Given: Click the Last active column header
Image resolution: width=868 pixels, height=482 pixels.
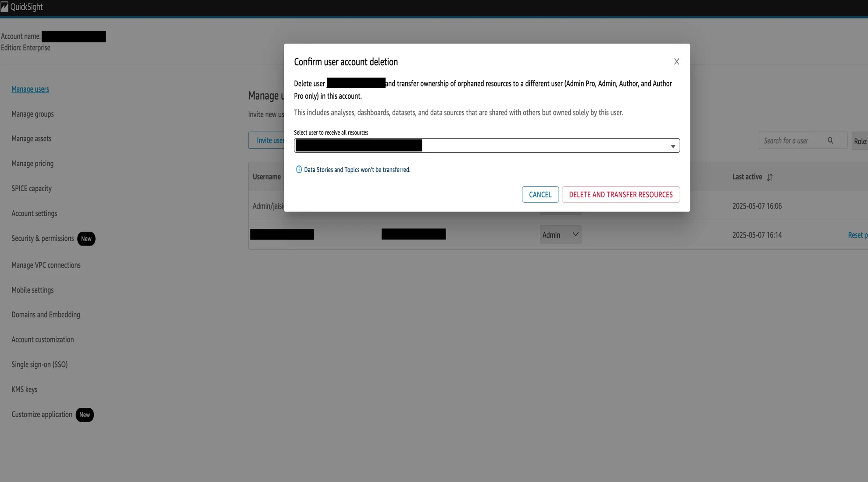Looking at the screenshot, I should click(747, 177).
